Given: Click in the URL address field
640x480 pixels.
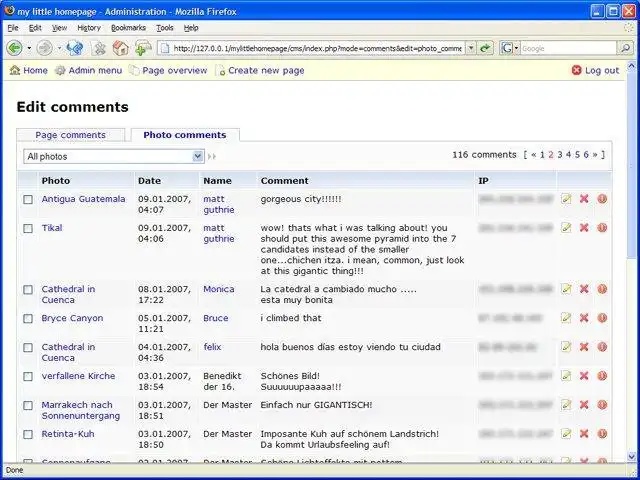Looking at the screenshot, I should pyautogui.click(x=317, y=48).
